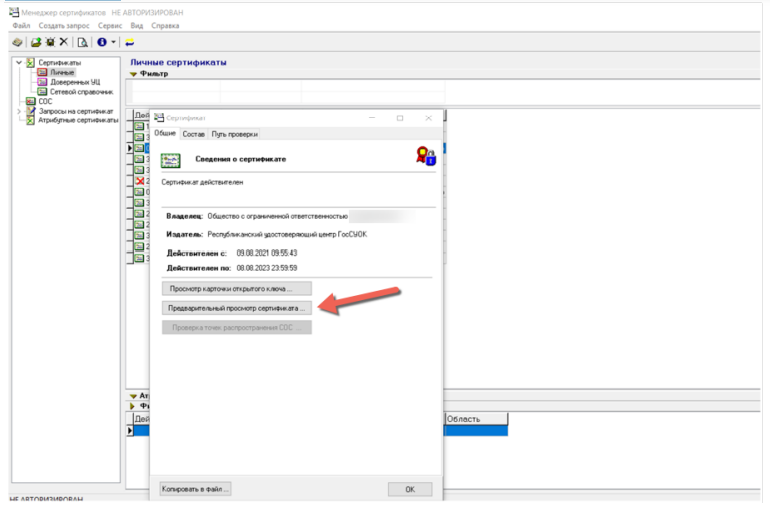This screenshot has width=770, height=509.
Task: Open the Сервис menu
Action: 110,26
